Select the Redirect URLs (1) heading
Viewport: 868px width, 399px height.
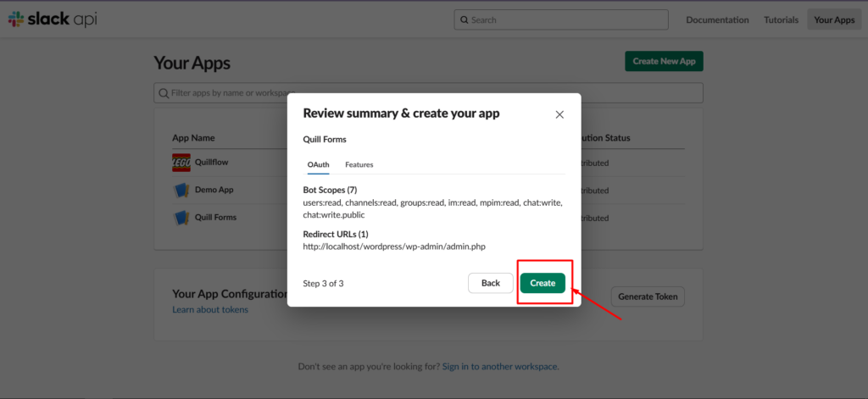click(336, 234)
